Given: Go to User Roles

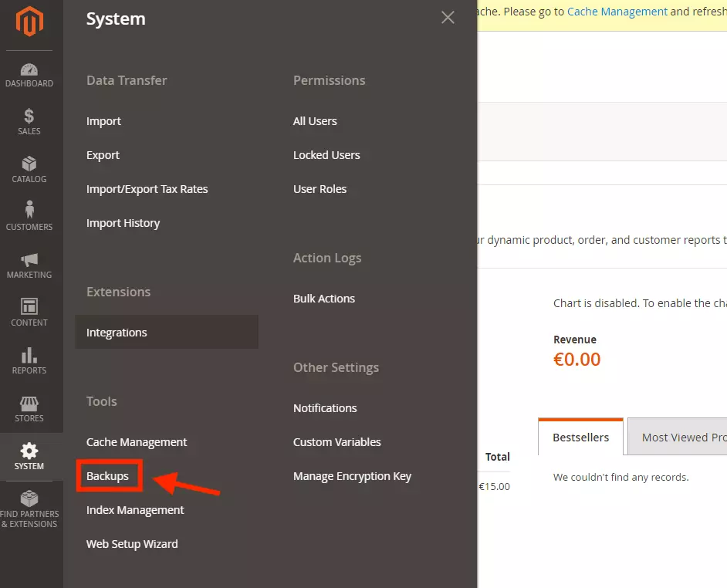Looking at the screenshot, I should pyautogui.click(x=320, y=189).
